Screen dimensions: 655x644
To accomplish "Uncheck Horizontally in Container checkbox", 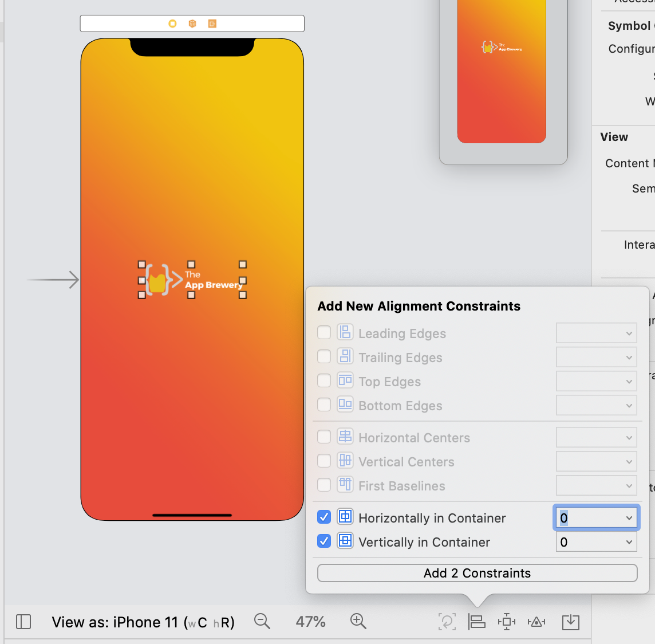I will coord(324,517).
